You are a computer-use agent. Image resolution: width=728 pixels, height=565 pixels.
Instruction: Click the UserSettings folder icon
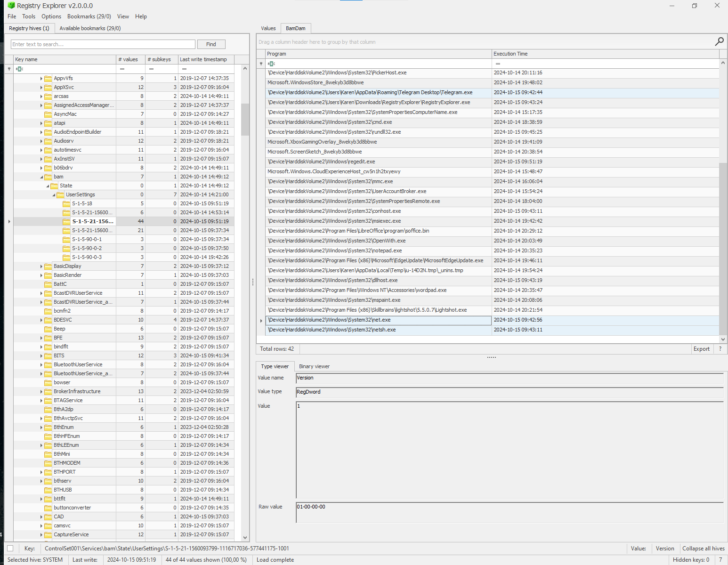(x=60, y=195)
